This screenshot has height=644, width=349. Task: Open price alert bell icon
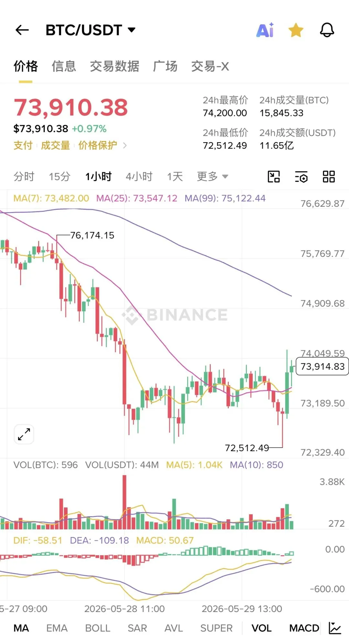point(327,30)
